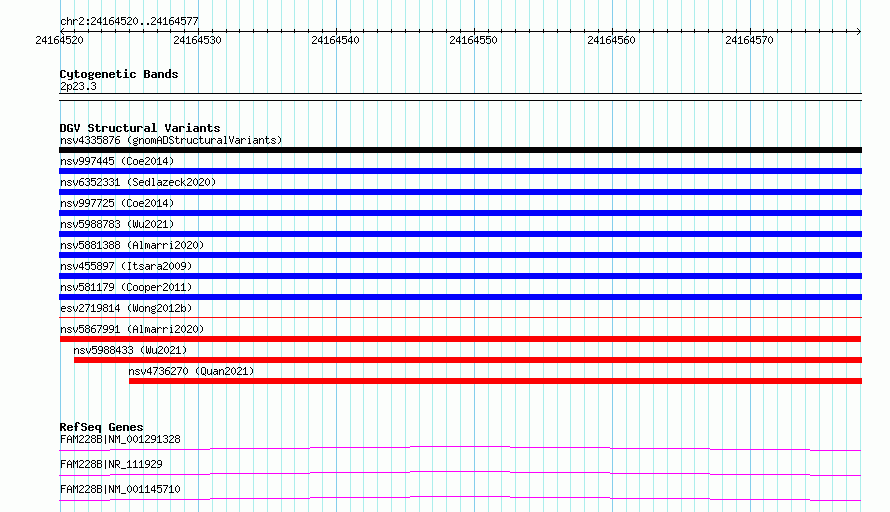Open esv2719814 (Wong2012b) variant label

click(x=126, y=308)
